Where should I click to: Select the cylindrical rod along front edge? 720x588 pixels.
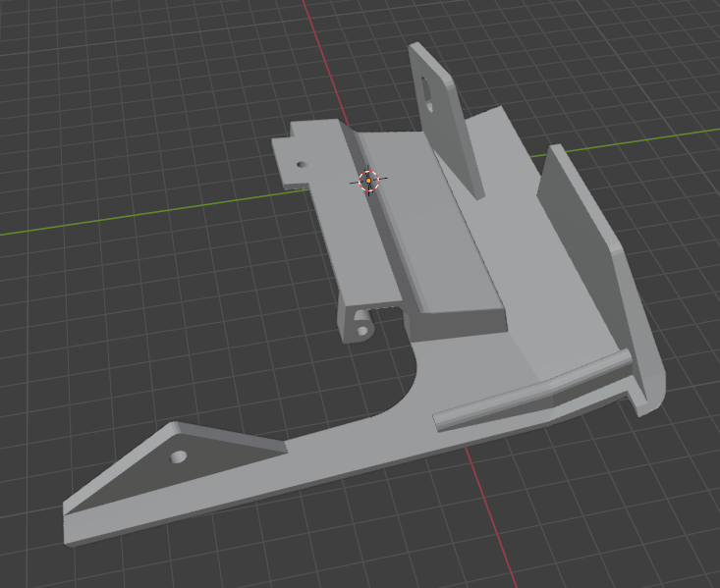coord(532,390)
